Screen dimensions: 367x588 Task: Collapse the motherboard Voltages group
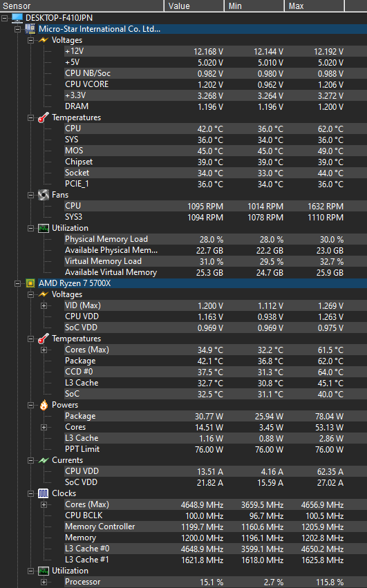[31, 40]
